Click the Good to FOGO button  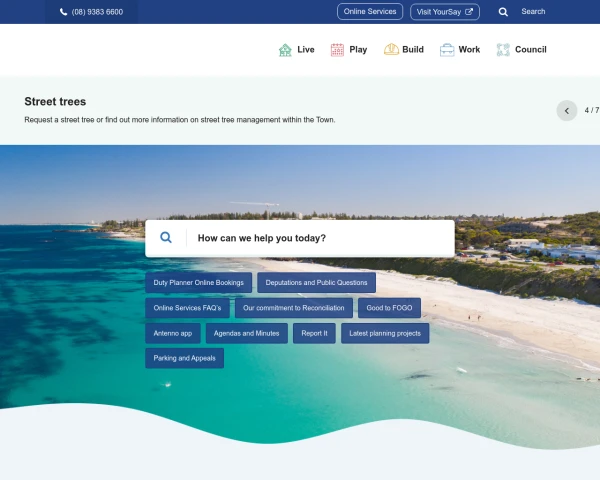click(x=389, y=308)
